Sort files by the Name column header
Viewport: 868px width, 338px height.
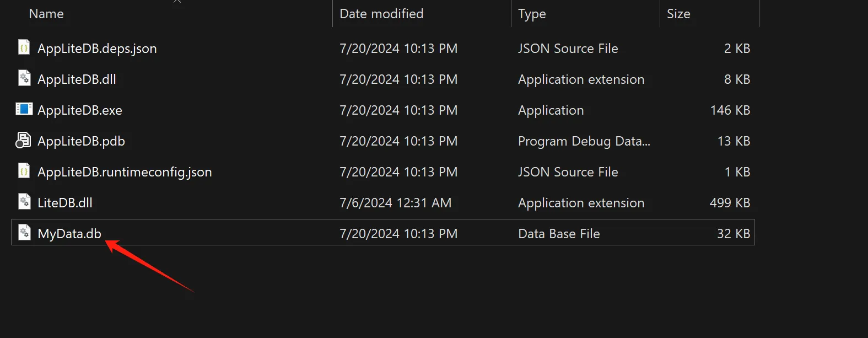pos(46,14)
